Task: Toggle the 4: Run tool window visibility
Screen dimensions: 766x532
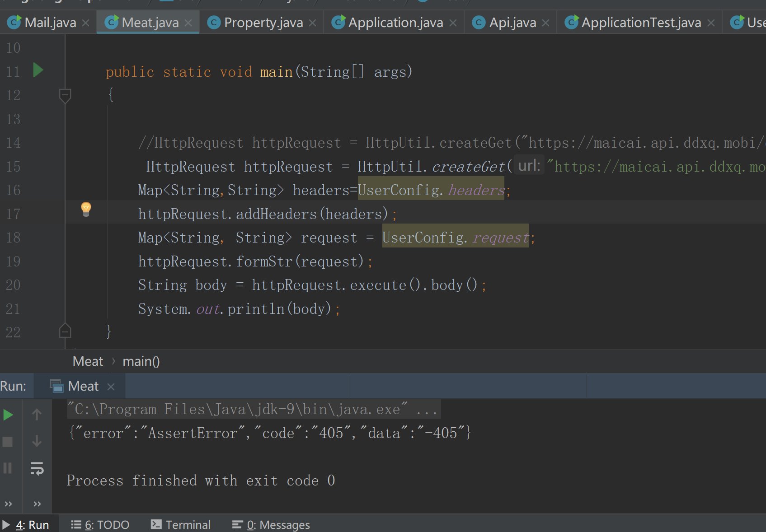Action: click(27, 524)
